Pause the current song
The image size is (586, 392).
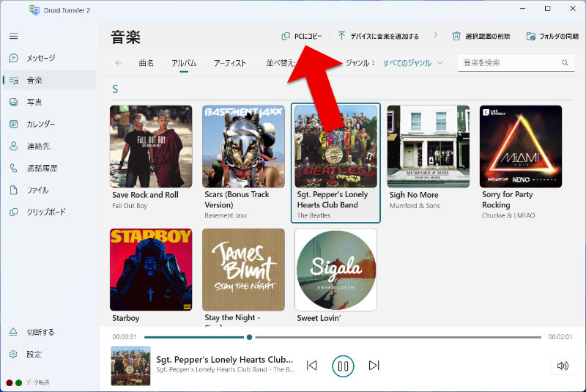[343, 366]
